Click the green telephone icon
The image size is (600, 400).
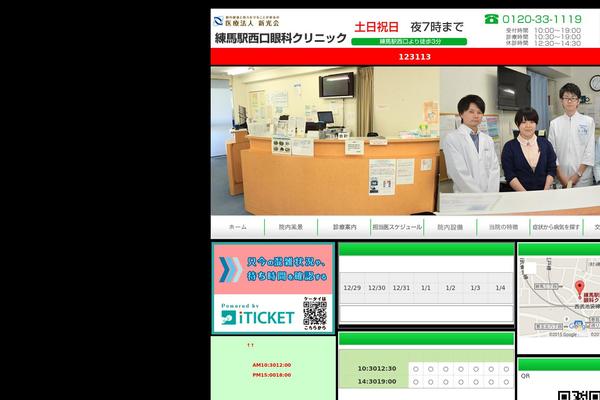tap(491, 19)
